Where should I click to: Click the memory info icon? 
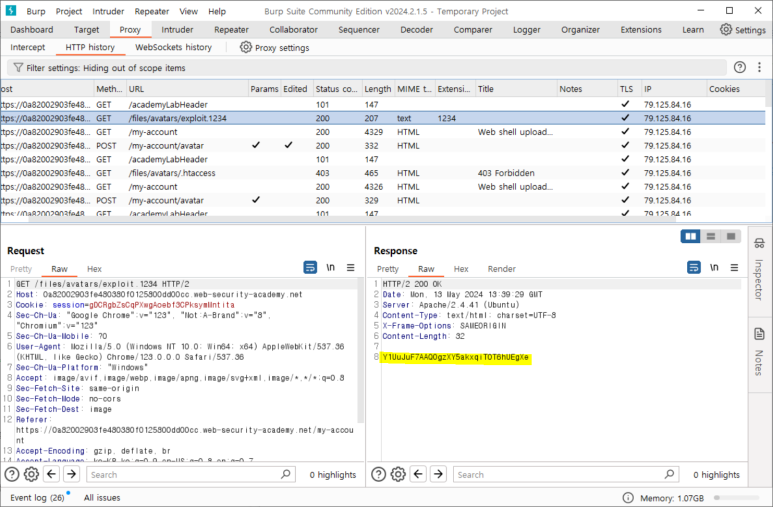point(628,498)
